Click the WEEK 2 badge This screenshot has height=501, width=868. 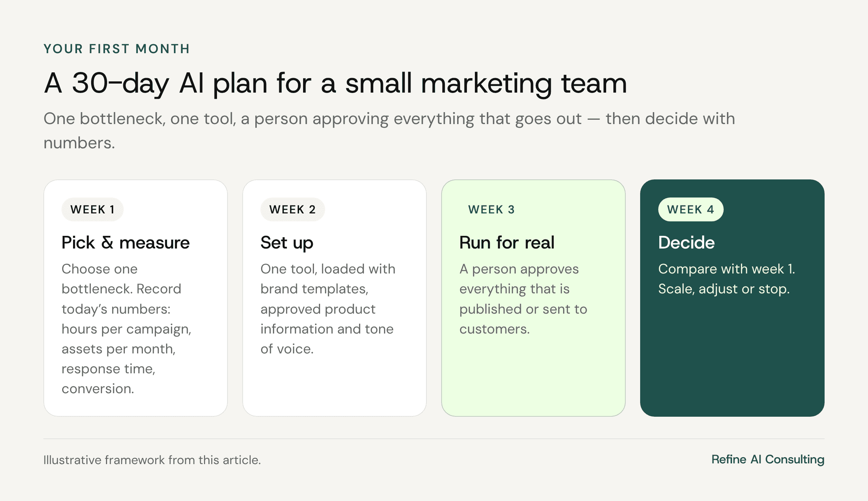click(293, 209)
